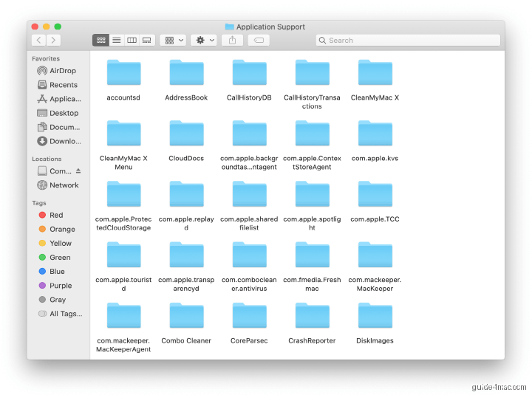The height and width of the screenshot is (395, 532).
Task: Switch to list view
Action: pyautogui.click(x=117, y=40)
